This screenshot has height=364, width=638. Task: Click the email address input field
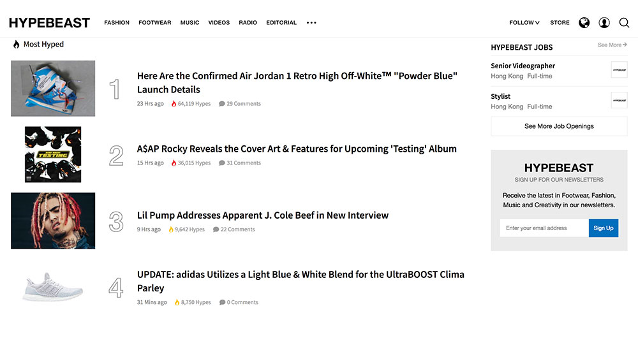click(x=544, y=228)
